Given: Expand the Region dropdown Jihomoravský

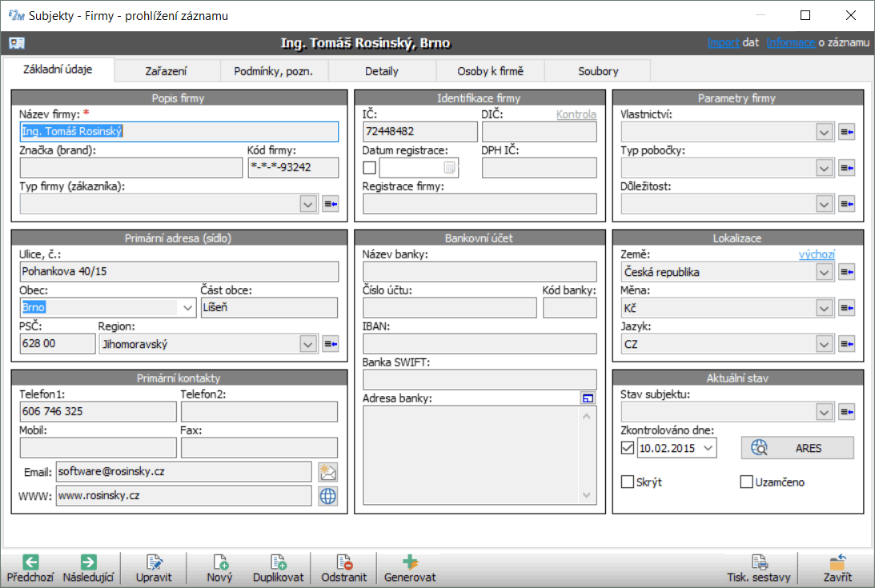Looking at the screenshot, I should click(x=307, y=344).
